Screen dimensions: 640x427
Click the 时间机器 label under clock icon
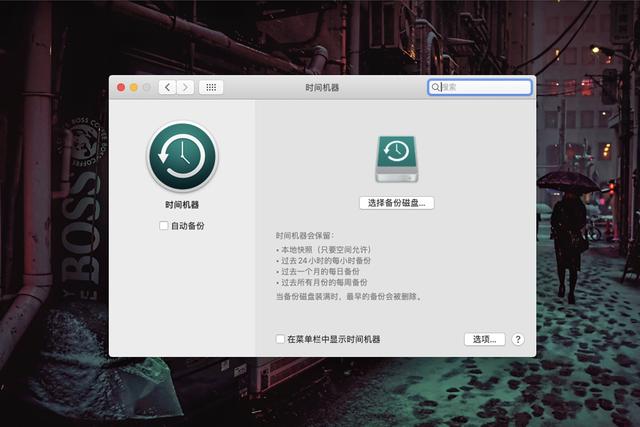tap(182, 205)
